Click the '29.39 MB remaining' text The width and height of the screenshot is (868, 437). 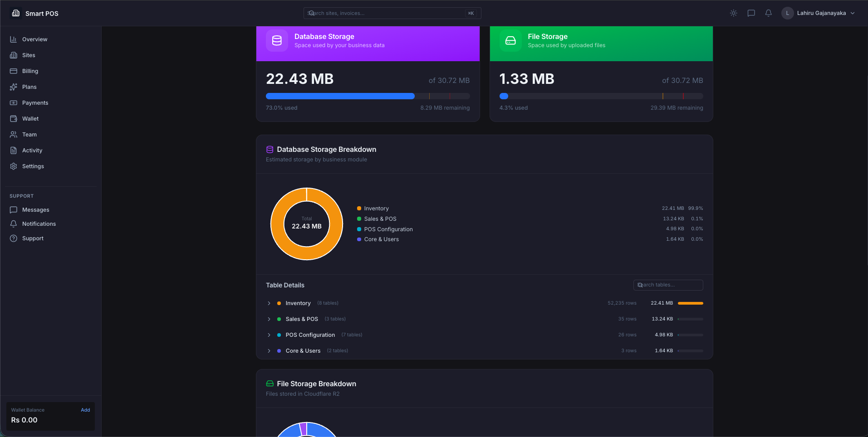pyautogui.click(x=677, y=108)
